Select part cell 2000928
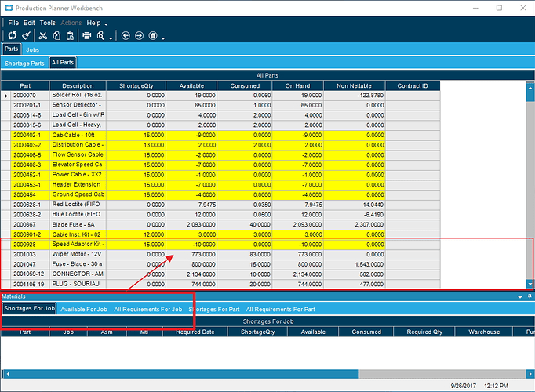 click(30, 245)
